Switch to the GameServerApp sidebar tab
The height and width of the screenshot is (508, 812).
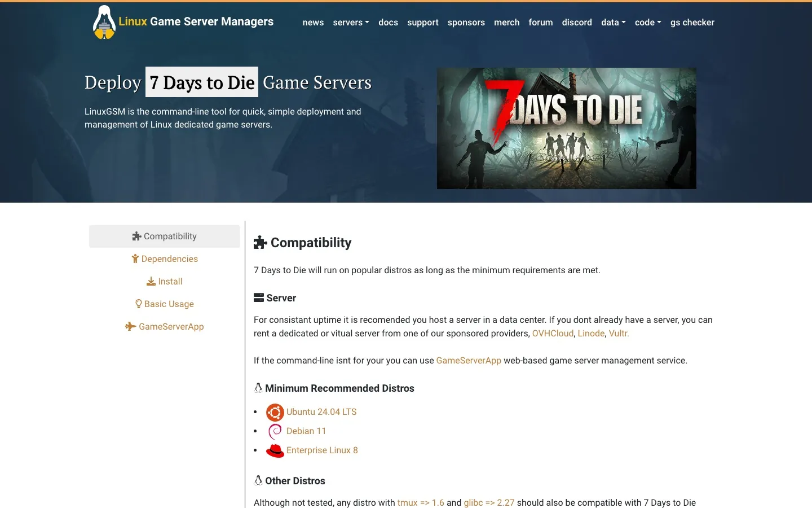coord(165,327)
